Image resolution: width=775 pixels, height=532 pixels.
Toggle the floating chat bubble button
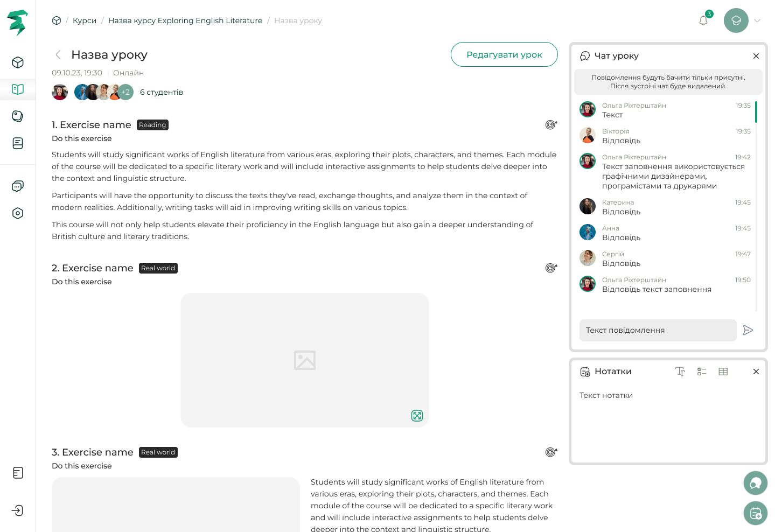click(755, 483)
